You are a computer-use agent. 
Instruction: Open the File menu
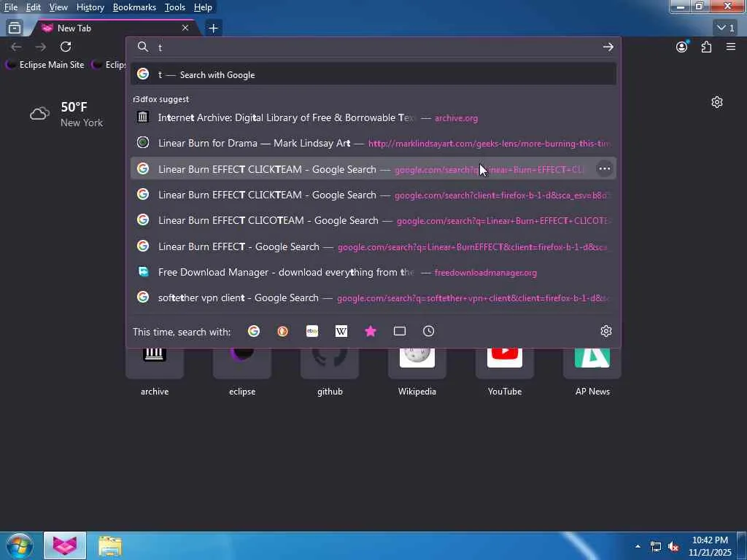tap(10, 7)
